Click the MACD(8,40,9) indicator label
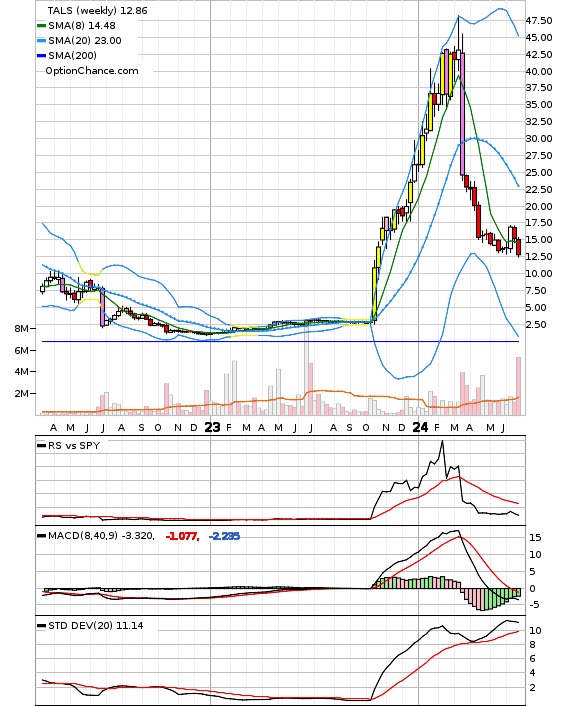This screenshot has height=706, width=566. (83, 536)
